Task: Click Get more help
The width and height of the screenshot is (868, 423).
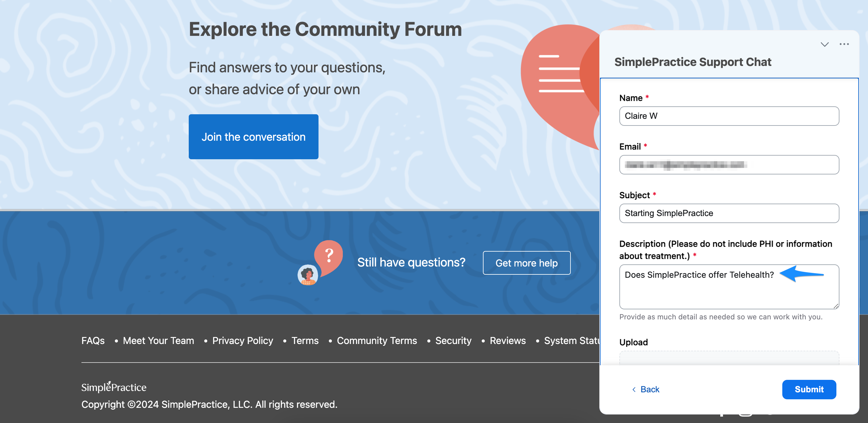Action: [x=526, y=263]
